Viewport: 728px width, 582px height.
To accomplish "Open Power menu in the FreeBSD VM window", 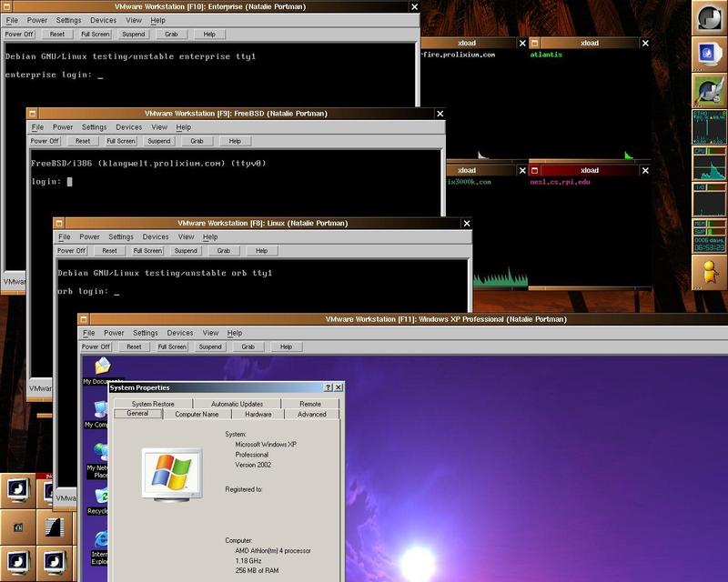I will pyautogui.click(x=63, y=127).
